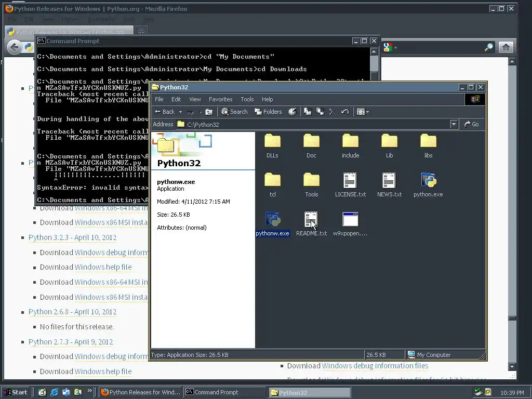Viewport: 532px width, 399px height.
Task: Click the Up folder icon in Python32 toolbar
Action: tap(209, 112)
